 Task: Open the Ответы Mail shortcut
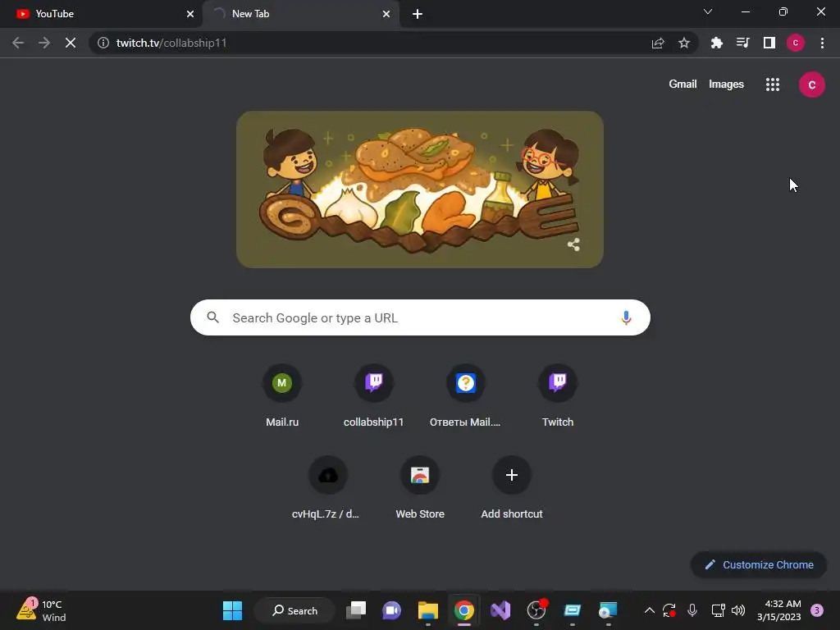coord(466,395)
